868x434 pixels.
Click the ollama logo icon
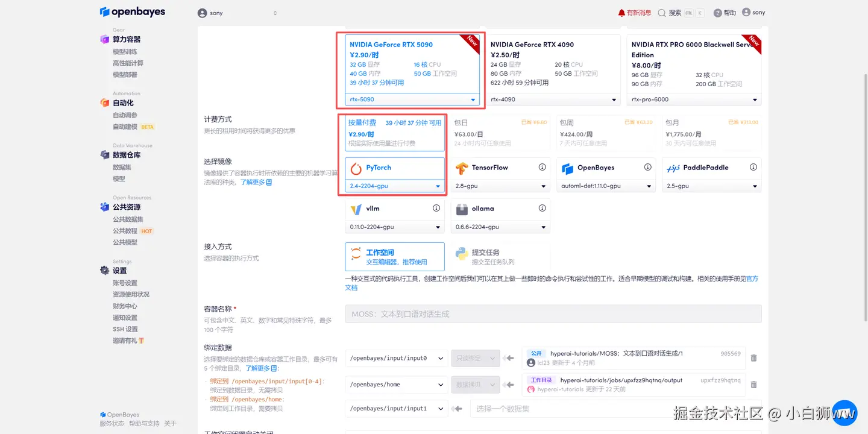click(x=462, y=209)
